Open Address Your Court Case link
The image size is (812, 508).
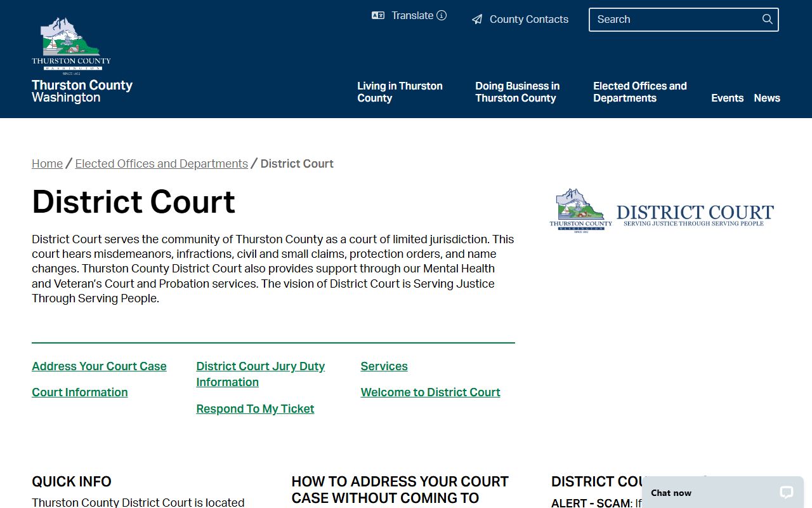pyautogui.click(x=99, y=366)
